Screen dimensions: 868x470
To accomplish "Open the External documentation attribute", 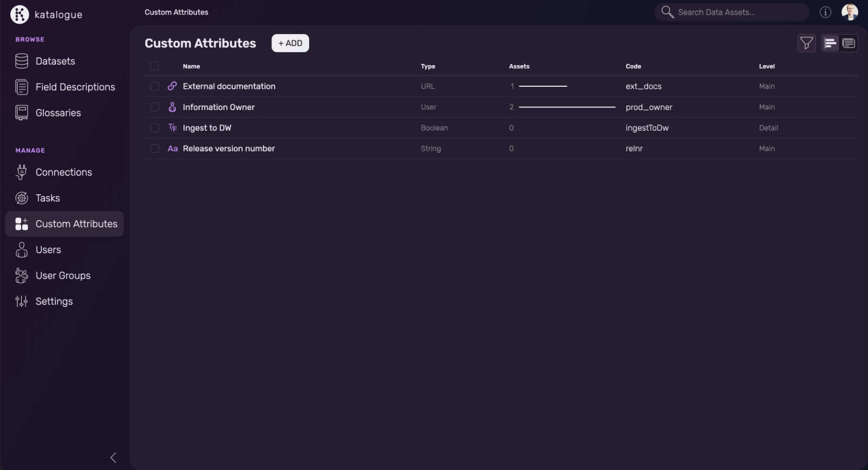I will (x=229, y=86).
